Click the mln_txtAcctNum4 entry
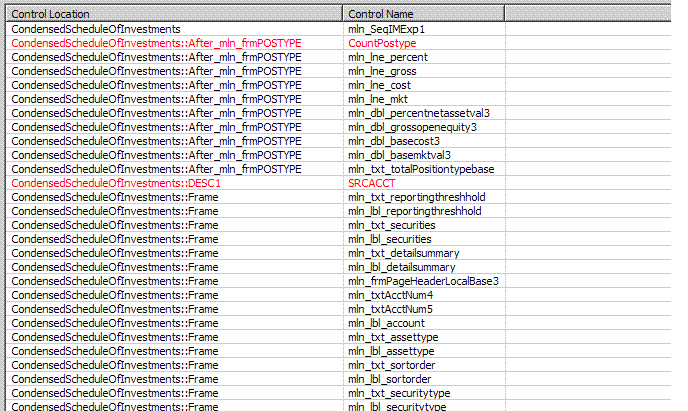 point(391,295)
